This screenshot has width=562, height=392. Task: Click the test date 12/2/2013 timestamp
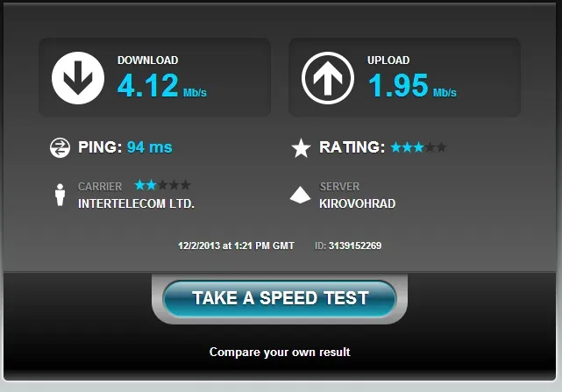236,246
